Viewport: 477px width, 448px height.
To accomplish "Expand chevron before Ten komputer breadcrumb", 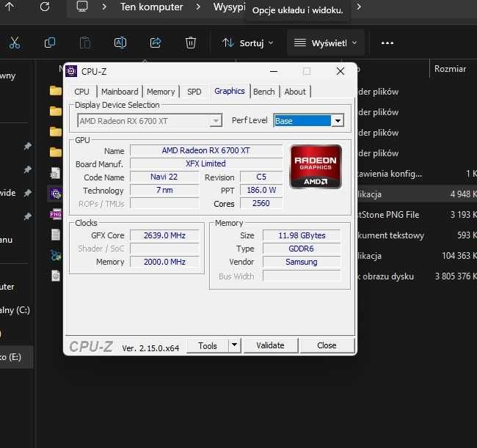I will point(104,7).
